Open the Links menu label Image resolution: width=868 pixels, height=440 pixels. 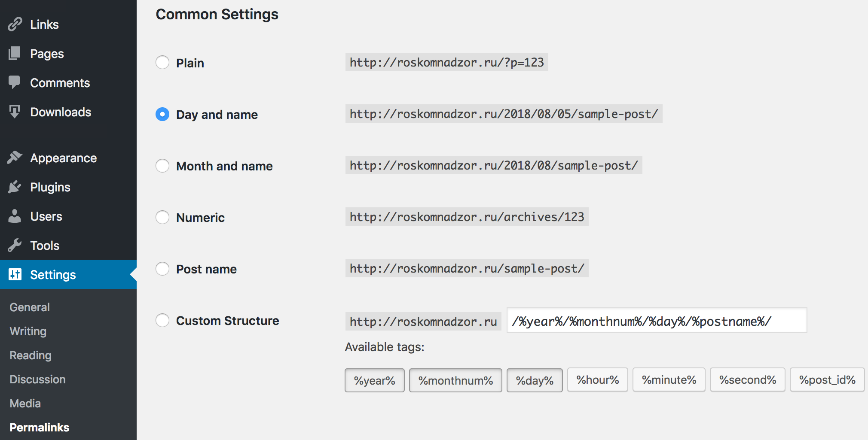pyautogui.click(x=44, y=24)
